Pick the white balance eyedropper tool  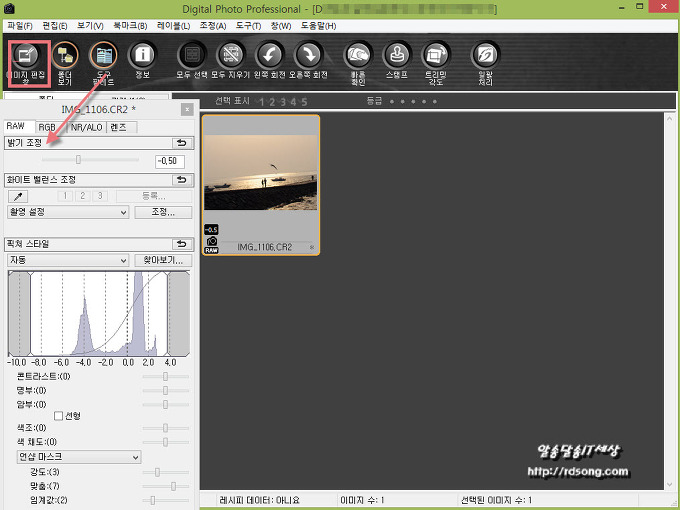[17, 196]
